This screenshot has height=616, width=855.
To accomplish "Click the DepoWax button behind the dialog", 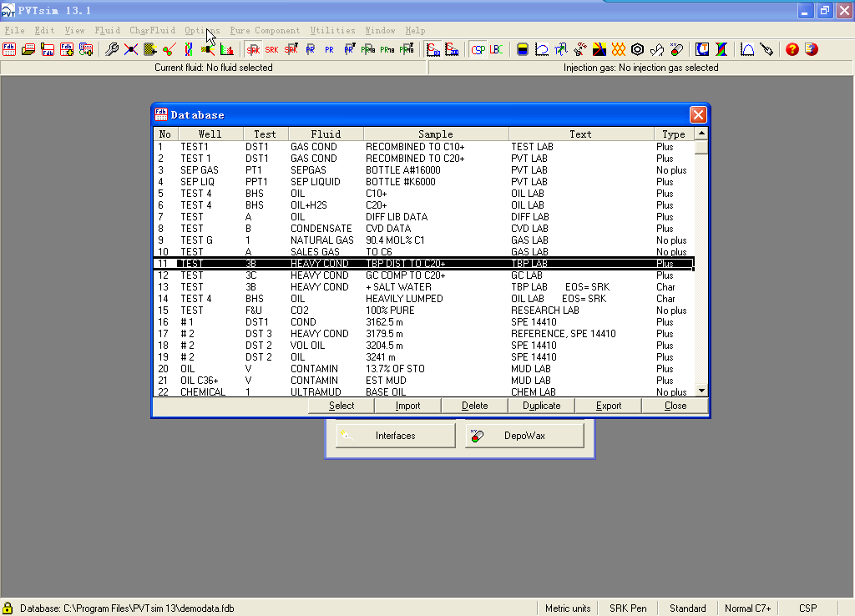I will (524, 436).
